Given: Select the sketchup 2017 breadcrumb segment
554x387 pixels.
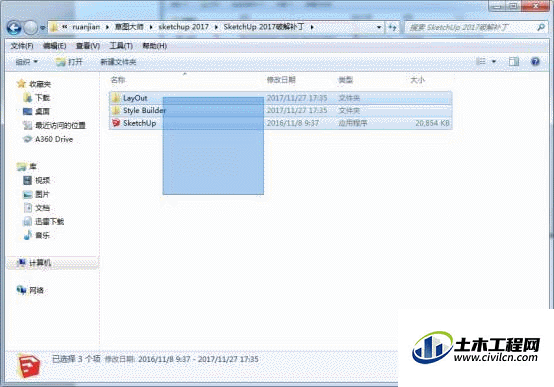Looking at the screenshot, I should coord(183,27).
